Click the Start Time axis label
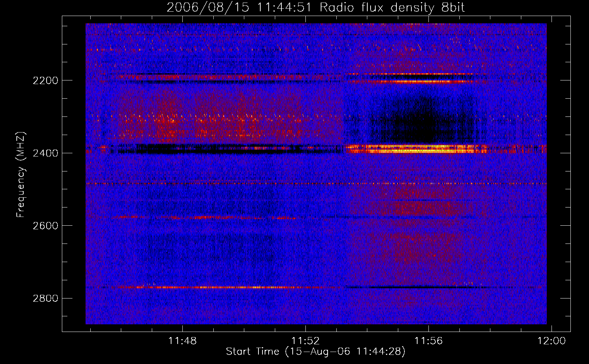Viewport: 589px width, 364px height. 316,352
